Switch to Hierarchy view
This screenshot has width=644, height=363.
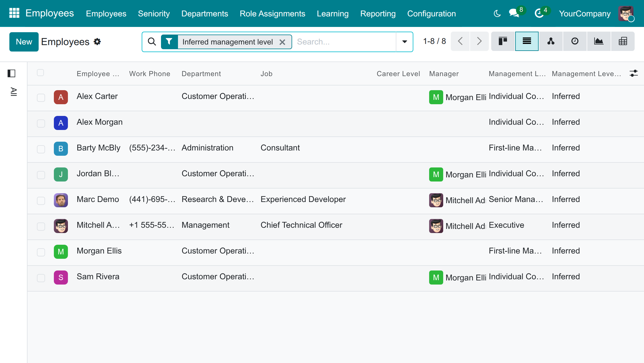[x=551, y=41]
